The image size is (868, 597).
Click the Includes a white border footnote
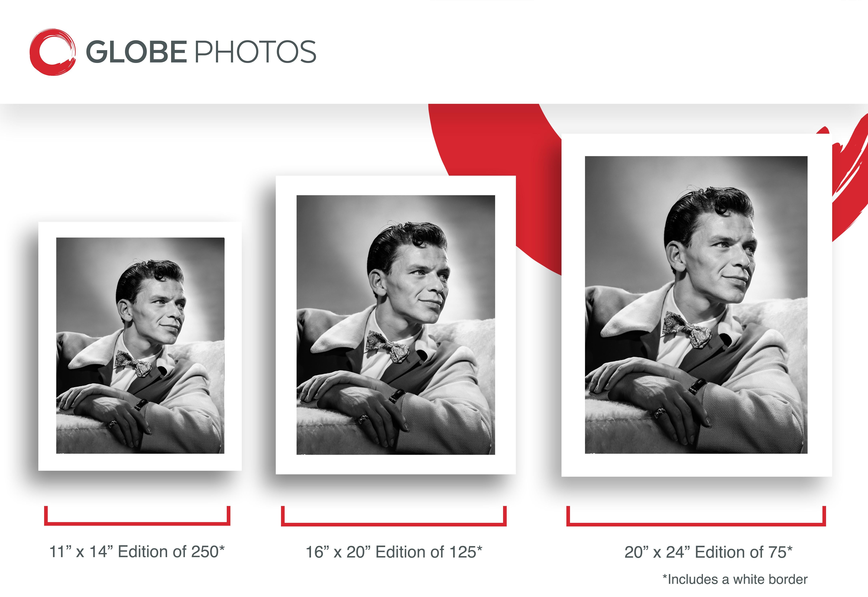point(735,579)
